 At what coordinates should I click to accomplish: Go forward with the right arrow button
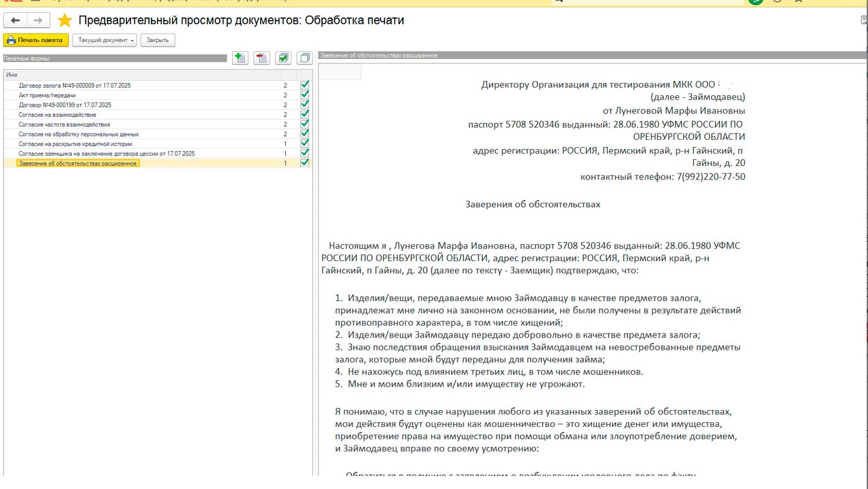(x=38, y=21)
